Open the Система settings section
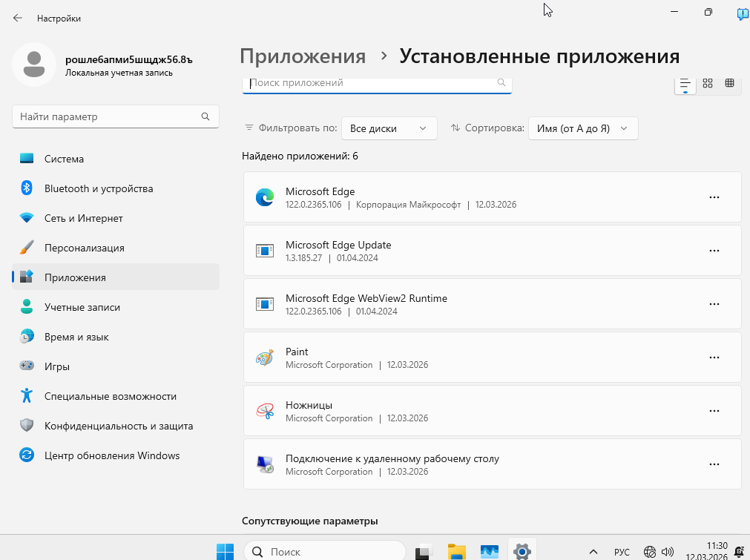Viewport: 750px width, 560px height. [64, 159]
